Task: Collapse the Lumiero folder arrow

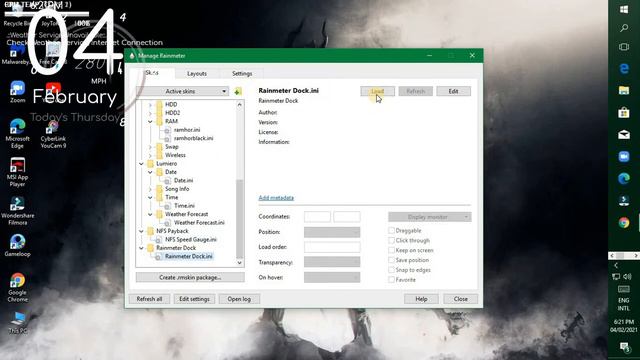Action: point(141,164)
